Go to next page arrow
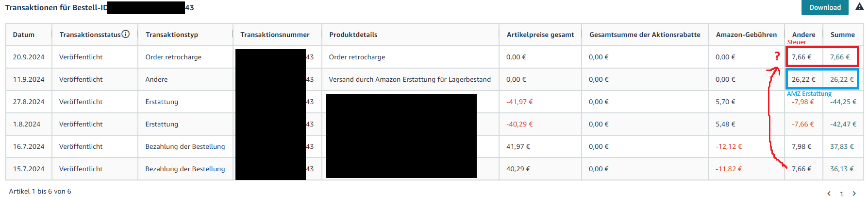This screenshot has width=868, height=197. (x=854, y=194)
